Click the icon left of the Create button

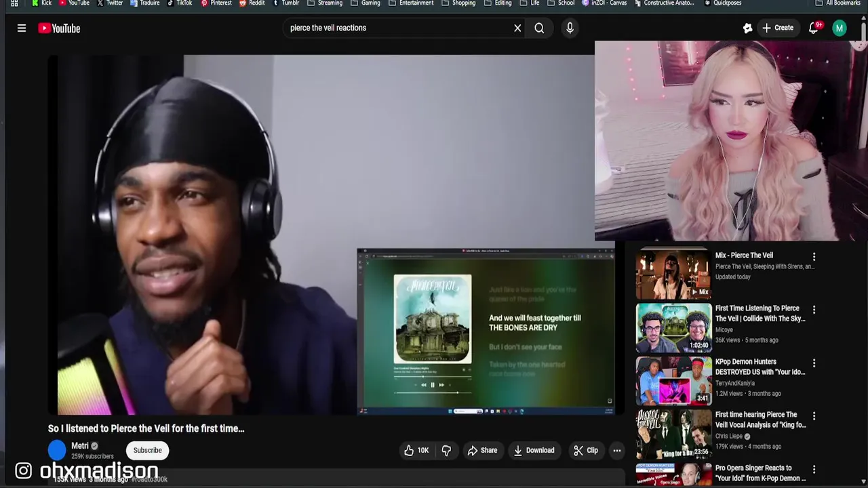(x=747, y=28)
